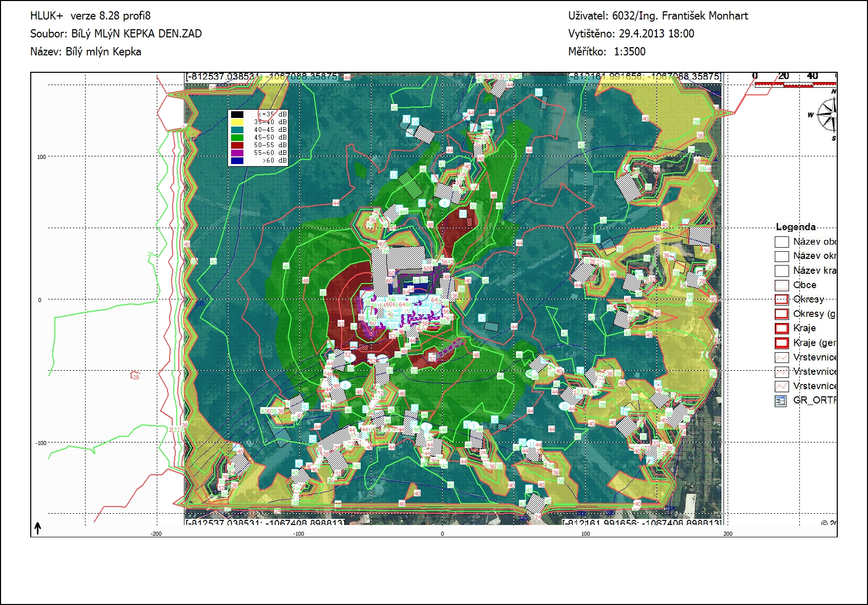The width and height of the screenshot is (868, 605).
Task: Click the blue >60 dB color swatch
Action: pos(237,160)
